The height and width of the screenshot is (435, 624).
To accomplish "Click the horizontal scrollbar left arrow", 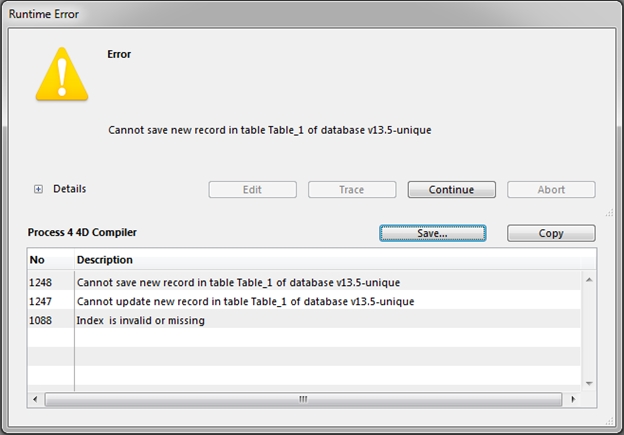I will coord(35,399).
